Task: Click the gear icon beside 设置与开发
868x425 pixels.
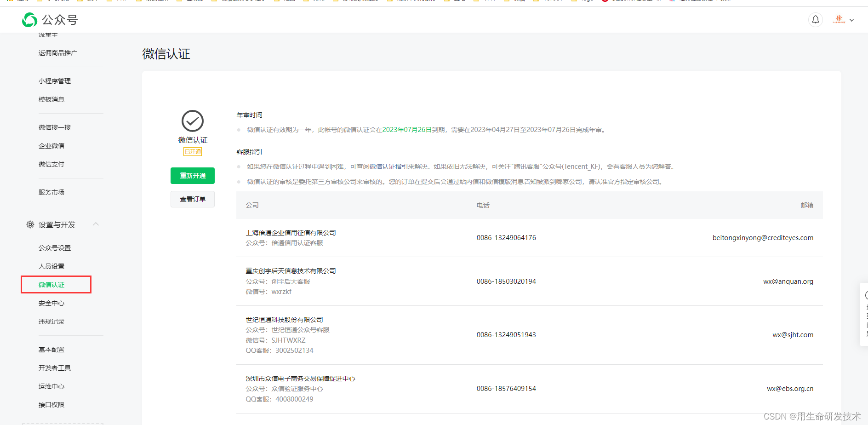Action: point(30,224)
